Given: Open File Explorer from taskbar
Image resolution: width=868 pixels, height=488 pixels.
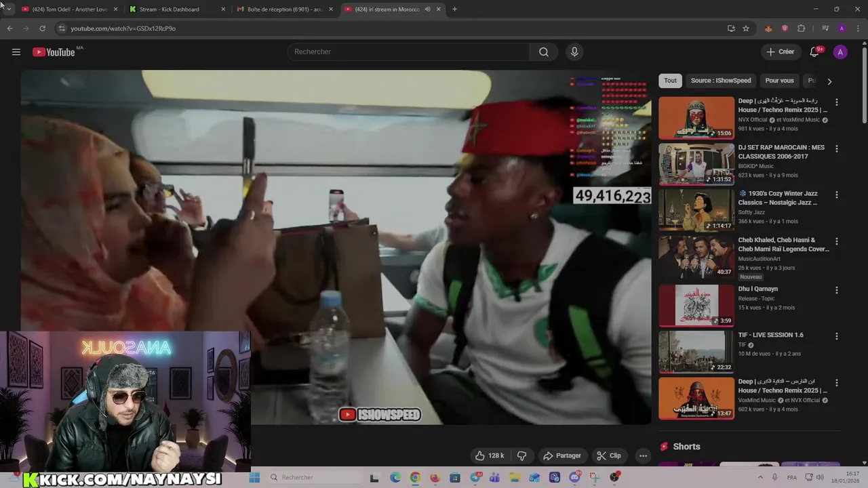Looking at the screenshot, I should 515,477.
